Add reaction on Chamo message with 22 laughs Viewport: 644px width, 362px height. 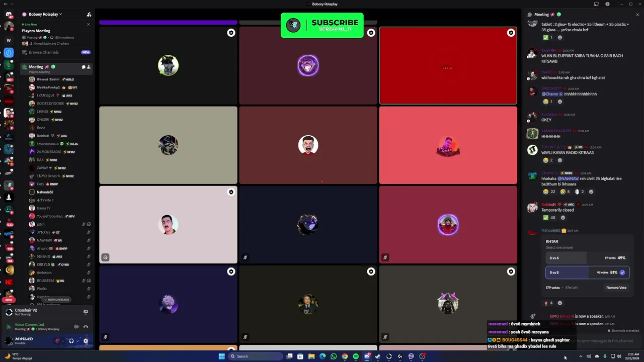[591, 192]
